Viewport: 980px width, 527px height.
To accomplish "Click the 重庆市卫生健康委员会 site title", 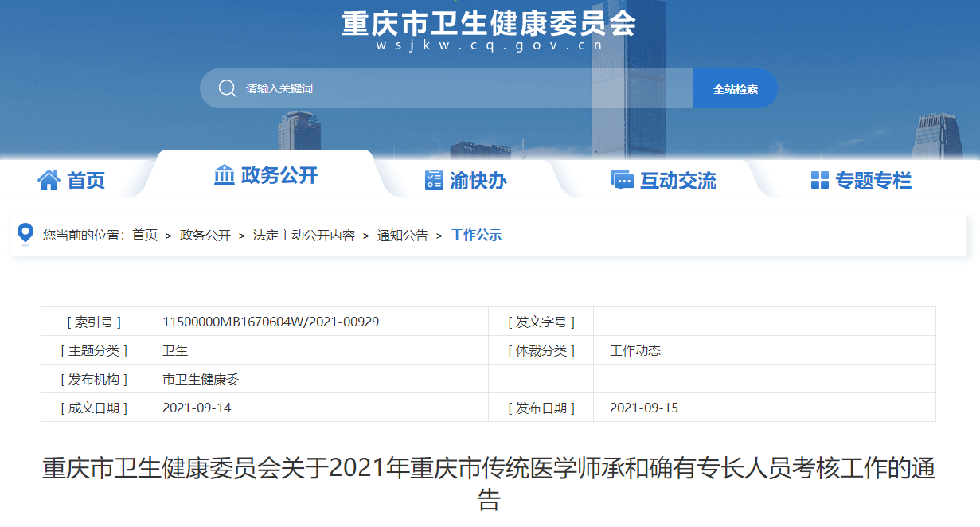I will click(489, 24).
